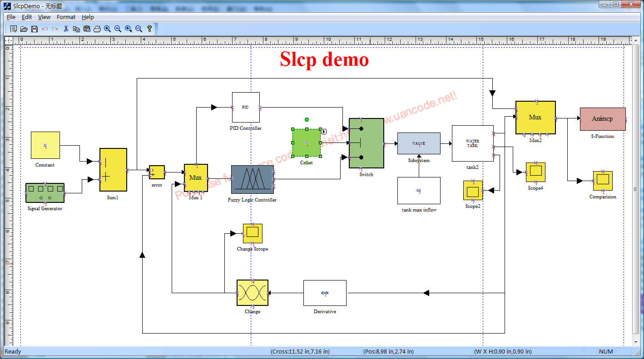Open a file with the folder icon

pyautogui.click(x=24, y=29)
